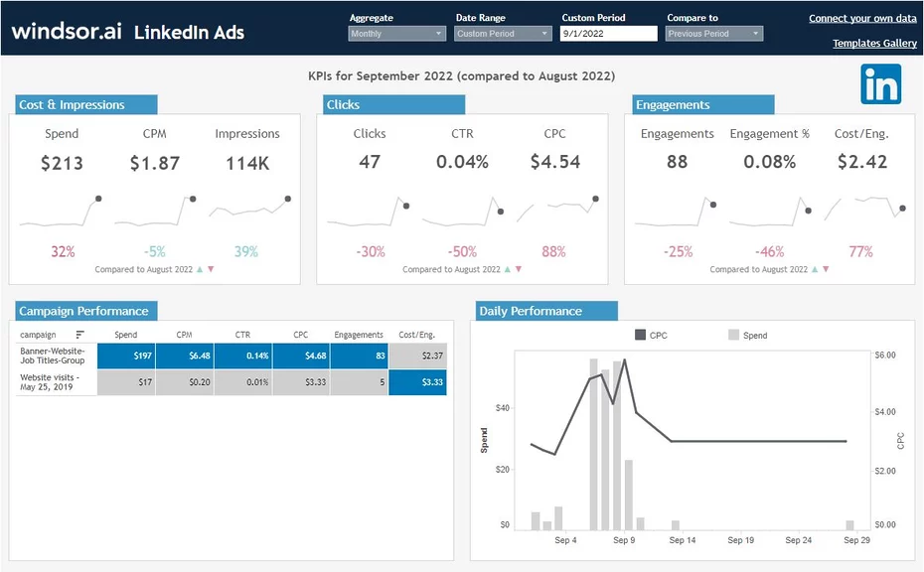The width and height of the screenshot is (924, 572).
Task: Select the Clicks section header
Action: coord(393,104)
